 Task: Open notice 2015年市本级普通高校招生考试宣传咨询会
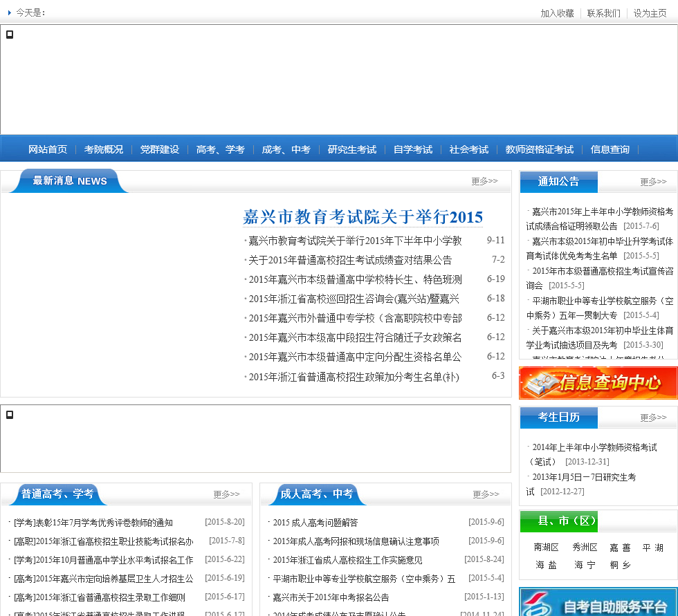(599, 278)
